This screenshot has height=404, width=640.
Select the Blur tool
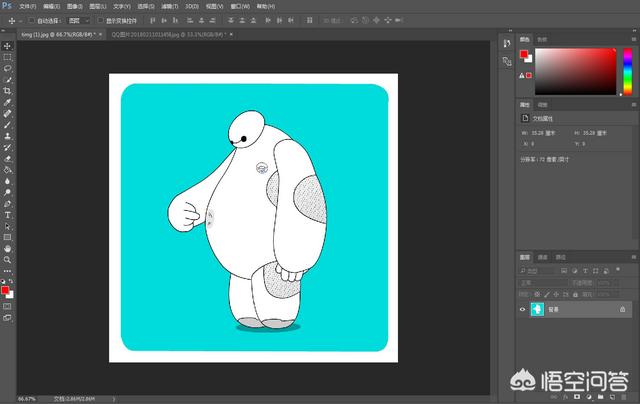(7, 181)
